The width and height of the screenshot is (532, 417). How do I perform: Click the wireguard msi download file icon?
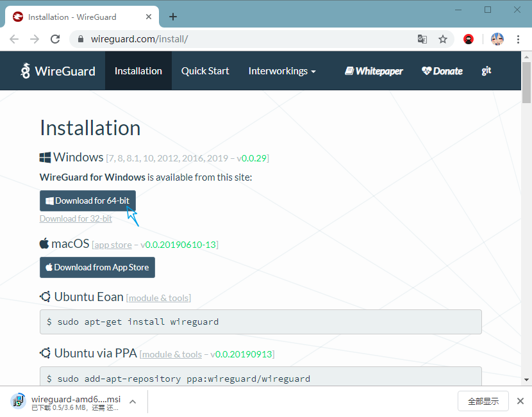point(18,402)
